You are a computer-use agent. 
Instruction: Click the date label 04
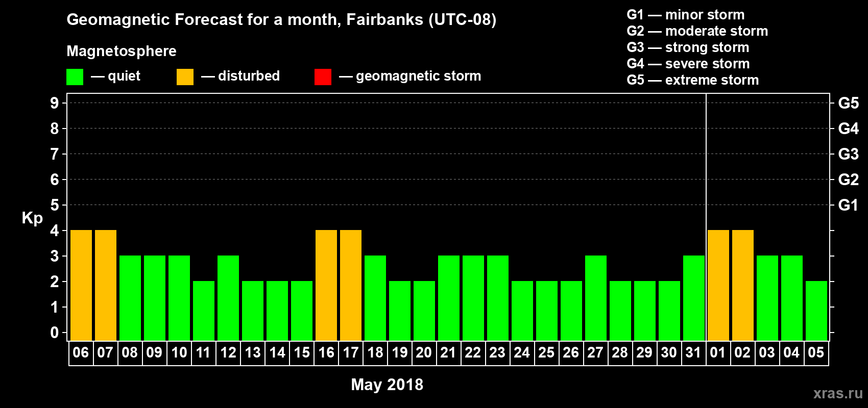tap(791, 352)
